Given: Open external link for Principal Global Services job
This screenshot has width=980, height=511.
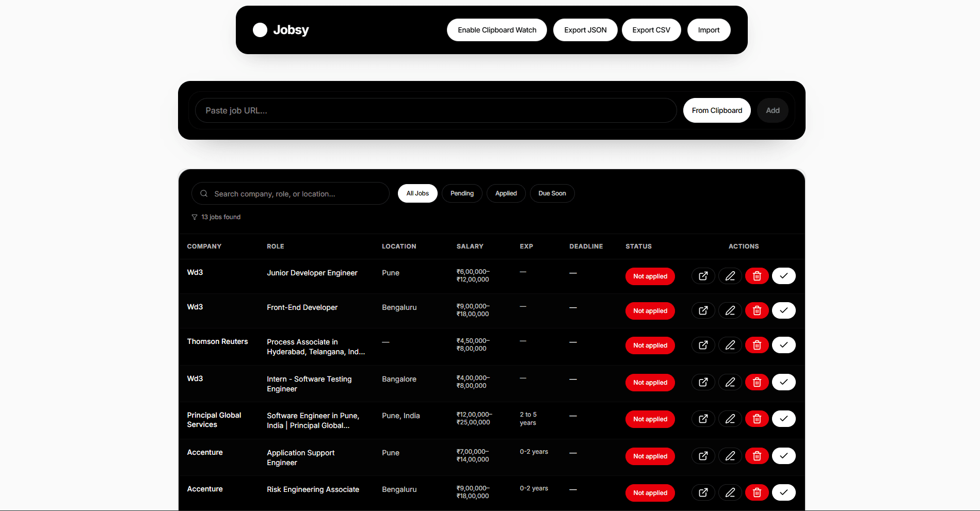Looking at the screenshot, I should [x=703, y=419].
